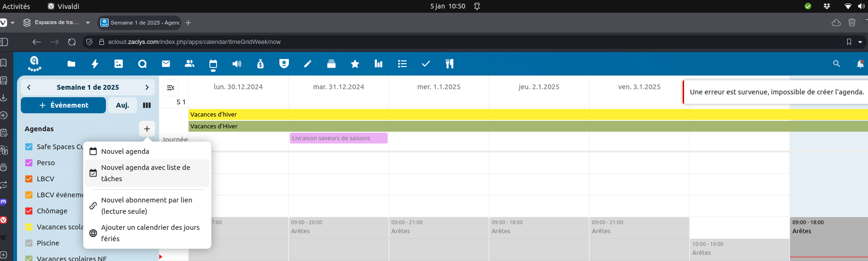The height and width of the screenshot is (261, 868).
Task: Open the notifications bell in Nextcloud
Action: (860, 64)
